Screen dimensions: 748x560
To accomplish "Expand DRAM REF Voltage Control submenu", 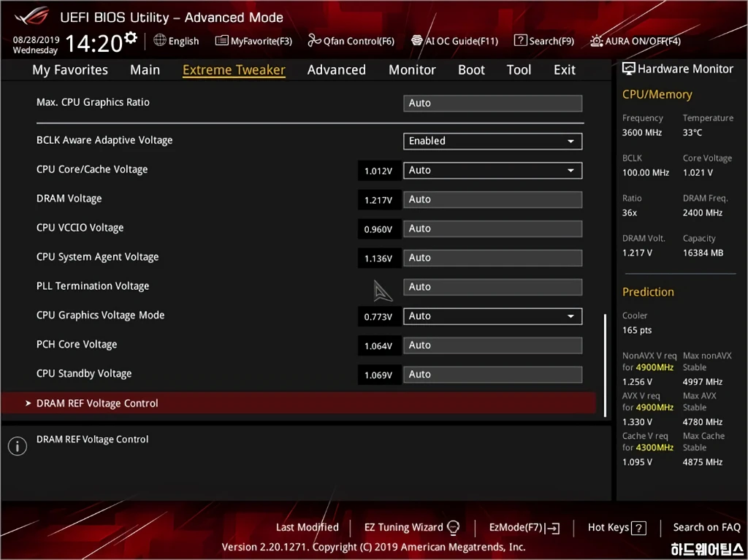I will pos(299,404).
